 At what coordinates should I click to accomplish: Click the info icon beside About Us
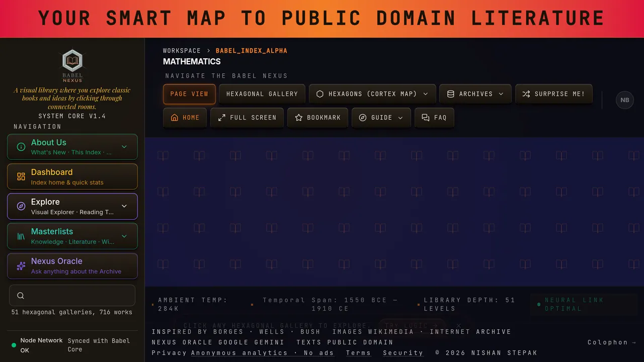click(21, 147)
